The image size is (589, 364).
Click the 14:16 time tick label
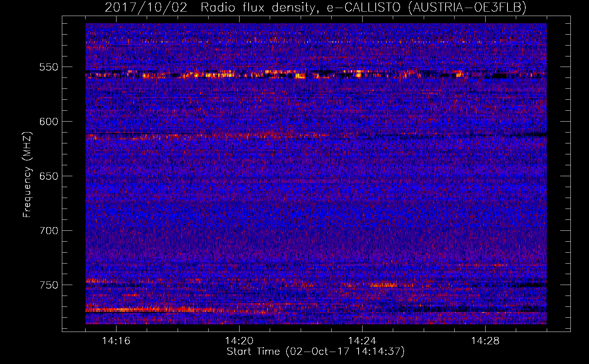(116, 341)
